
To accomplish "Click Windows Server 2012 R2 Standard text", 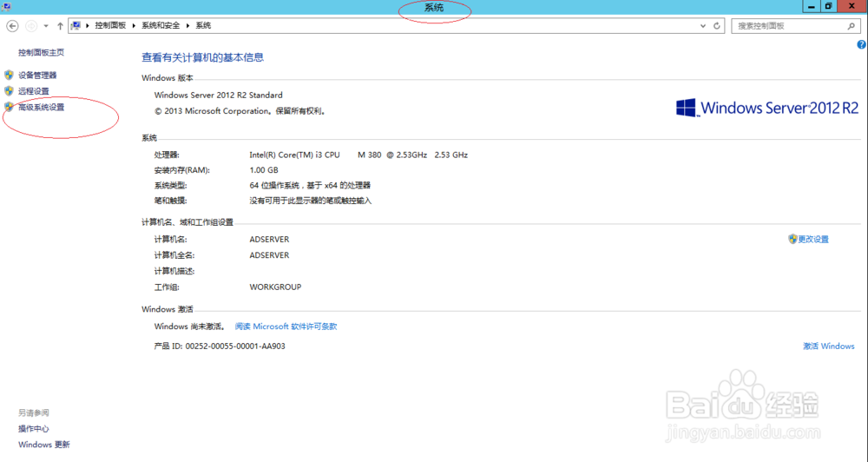I will (218, 95).
